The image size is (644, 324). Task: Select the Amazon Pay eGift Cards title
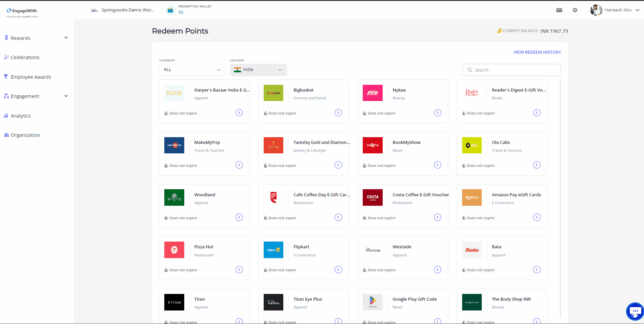click(516, 195)
